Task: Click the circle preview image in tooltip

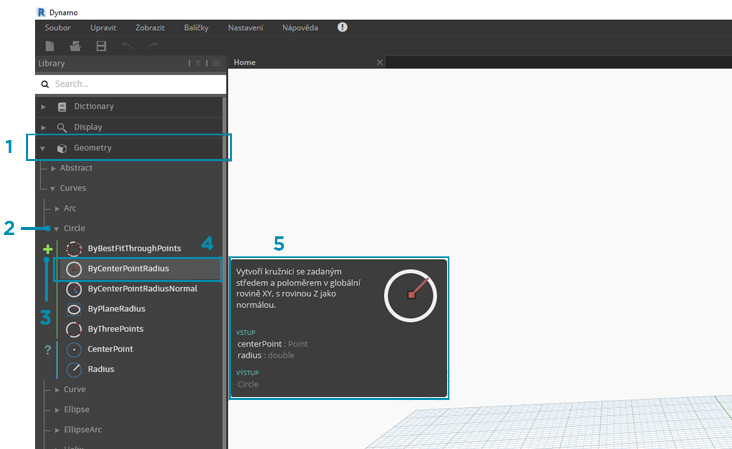Action: click(x=410, y=295)
